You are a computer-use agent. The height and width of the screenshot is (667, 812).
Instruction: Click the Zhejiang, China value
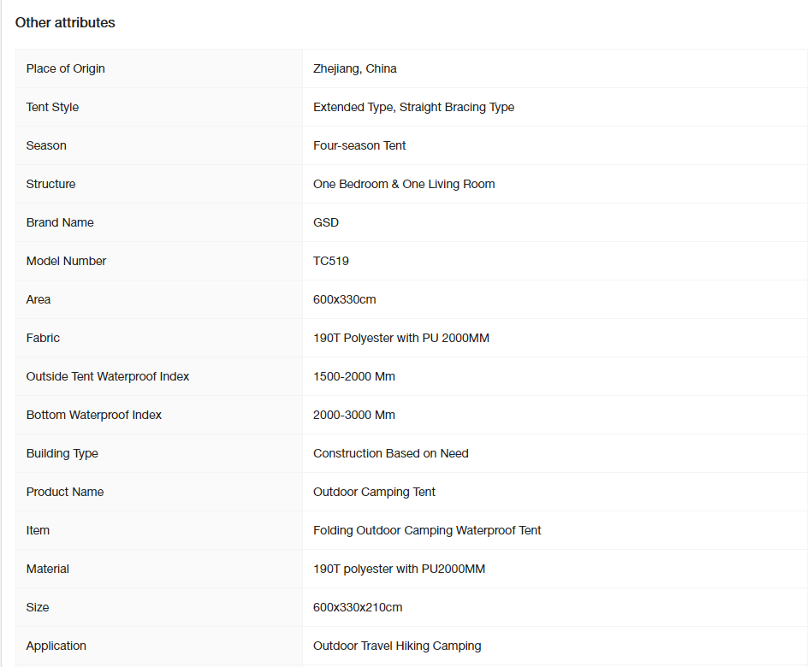[x=355, y=68]
